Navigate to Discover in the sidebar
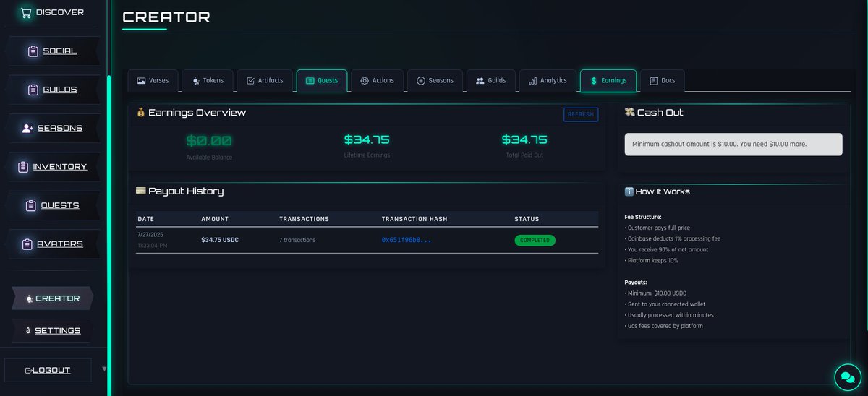The width and height of the screenshot is (868, 396). click(x=51, y=12)
